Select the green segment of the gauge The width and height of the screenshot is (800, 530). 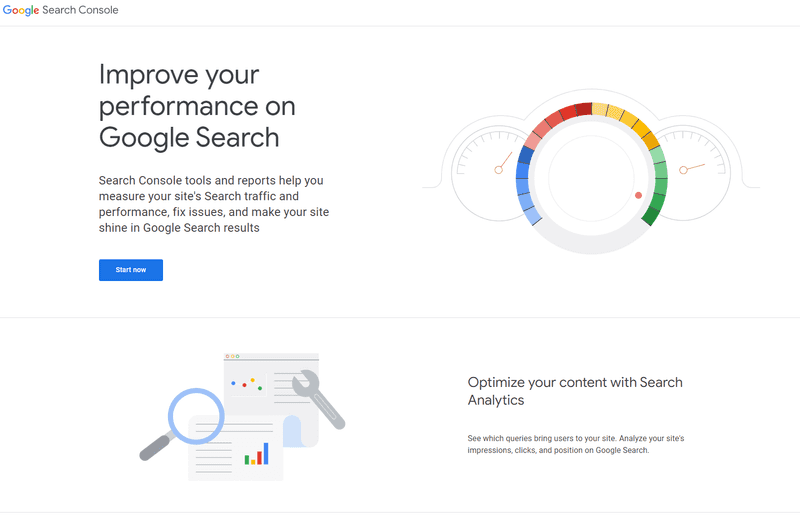click(x=656, y=185)
